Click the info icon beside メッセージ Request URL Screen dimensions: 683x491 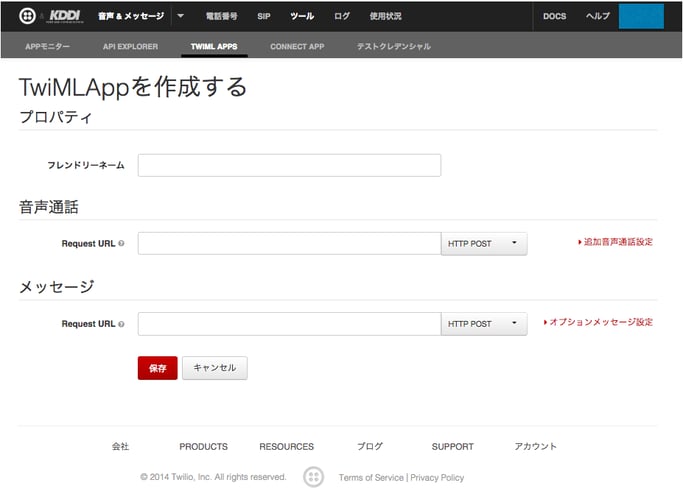tap(121, 324)
